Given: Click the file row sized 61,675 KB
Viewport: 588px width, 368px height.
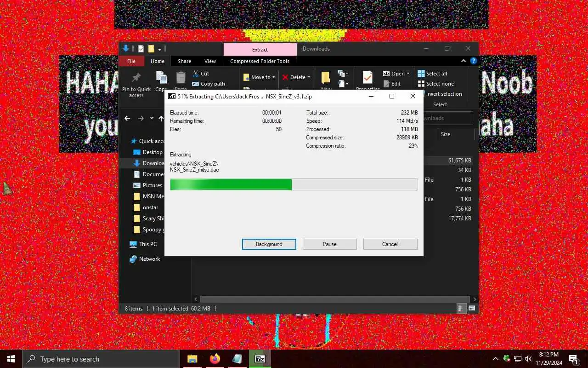Looking at the screenshot, I should coord(449,161).
